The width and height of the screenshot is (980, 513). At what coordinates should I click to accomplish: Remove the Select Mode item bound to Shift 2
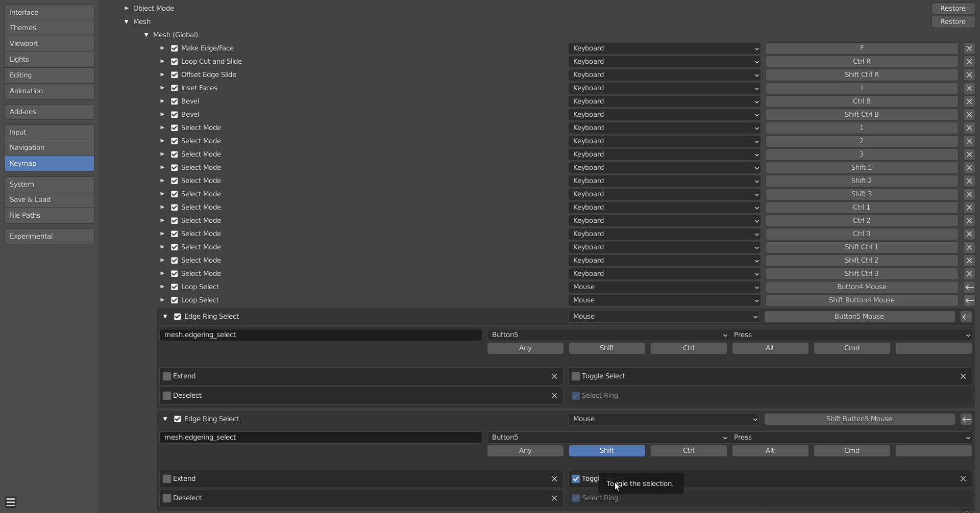pyautogui.click(x=969, y=181)
